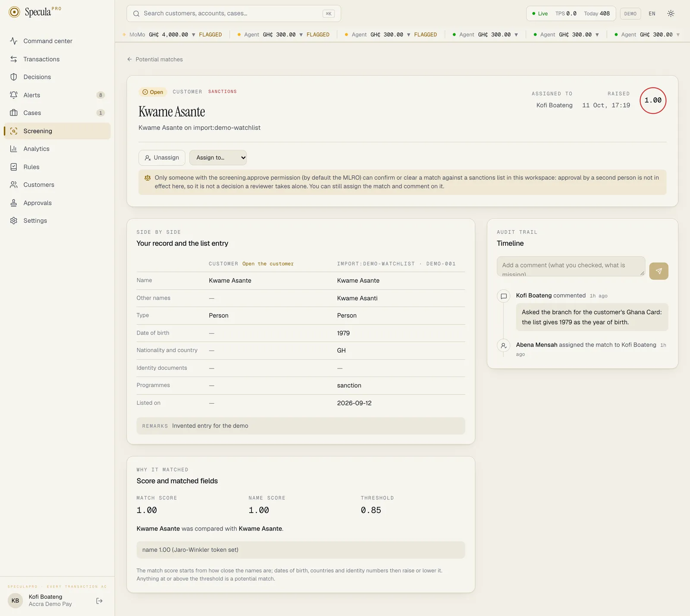Click the Customers people icon
Viewport: 690px width, 616px height.
(x=14, y=184)
